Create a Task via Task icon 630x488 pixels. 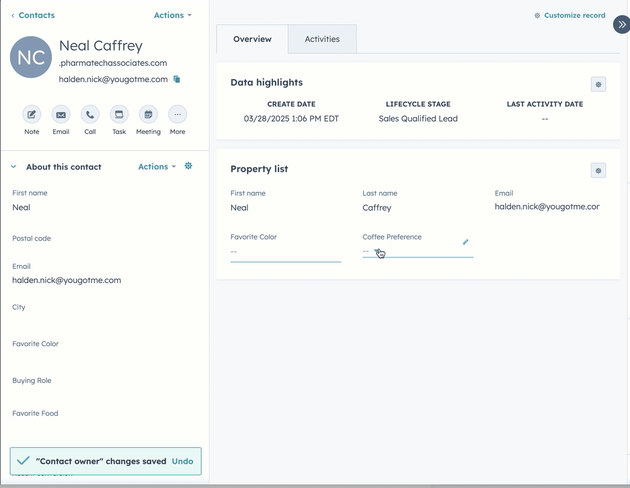[x=119, y=115]
